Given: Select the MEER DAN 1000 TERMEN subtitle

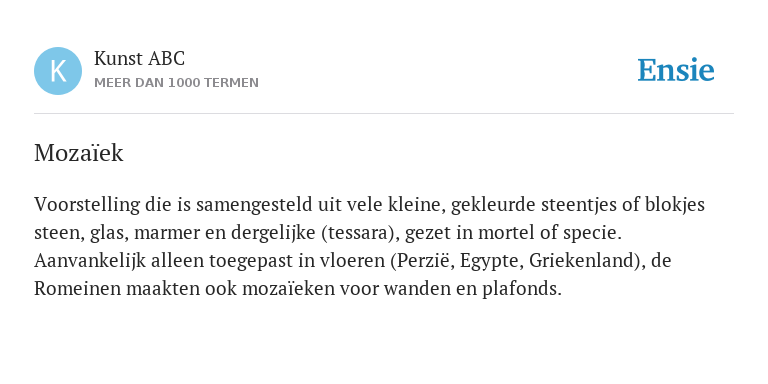Looking at the screenshot, I should pos(176,83).
